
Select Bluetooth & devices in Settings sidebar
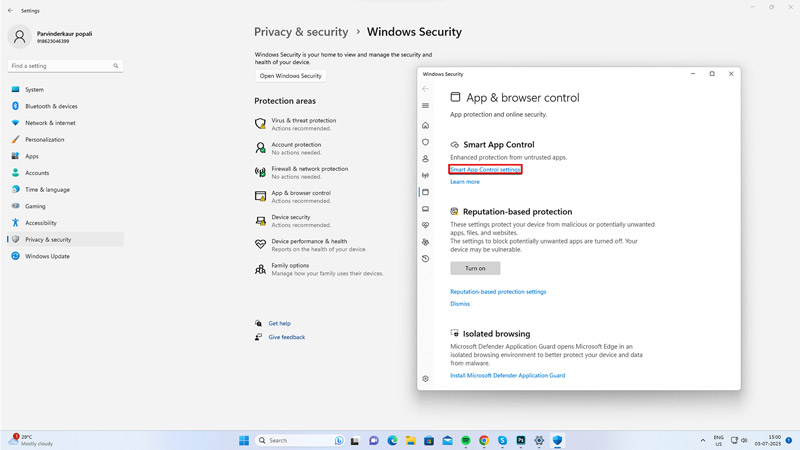(65, 106)
